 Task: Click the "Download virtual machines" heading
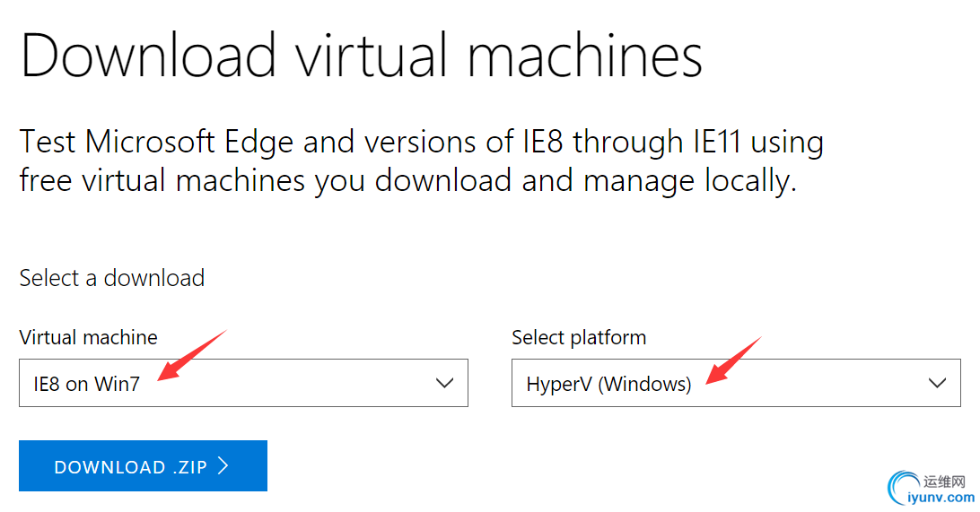point(362,56)
